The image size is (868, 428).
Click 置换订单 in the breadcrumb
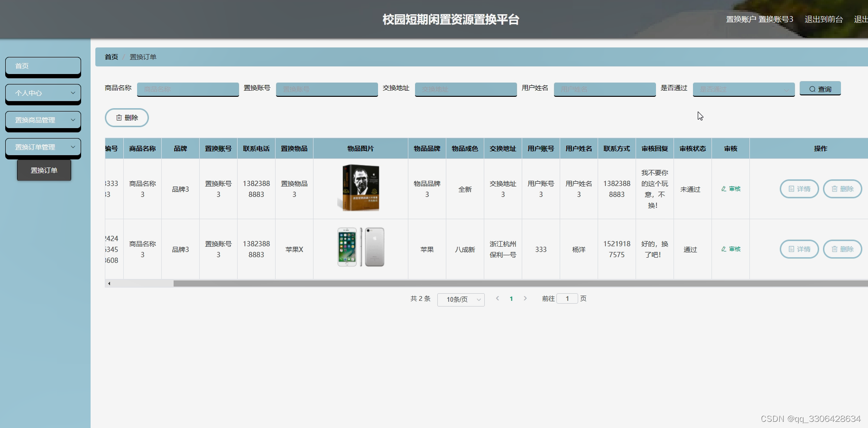(143, 57)
